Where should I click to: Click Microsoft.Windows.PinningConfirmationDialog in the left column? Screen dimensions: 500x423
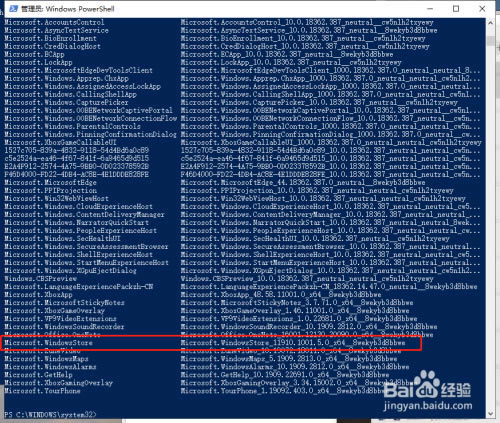click(90, 134)
